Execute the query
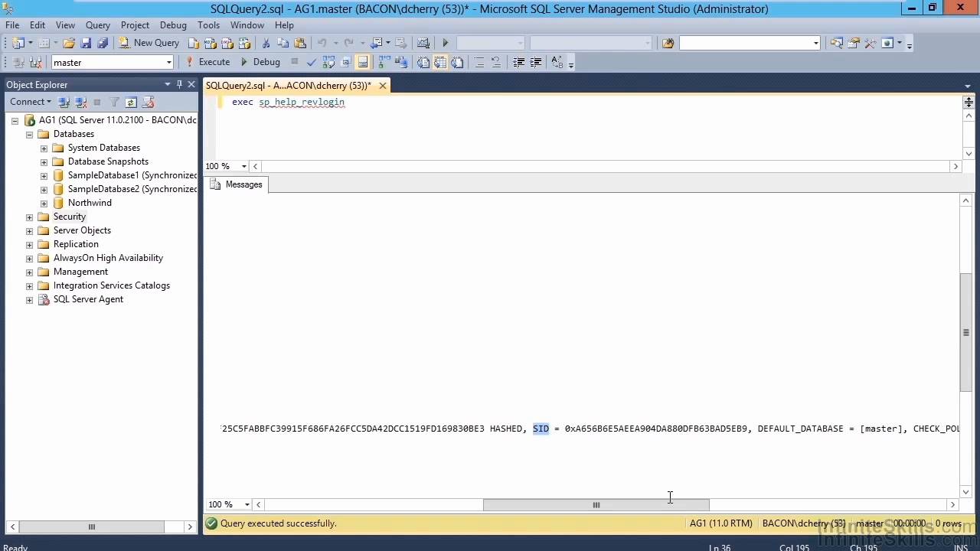The height and width of the screenshot is (551, 980). [207, 62]
